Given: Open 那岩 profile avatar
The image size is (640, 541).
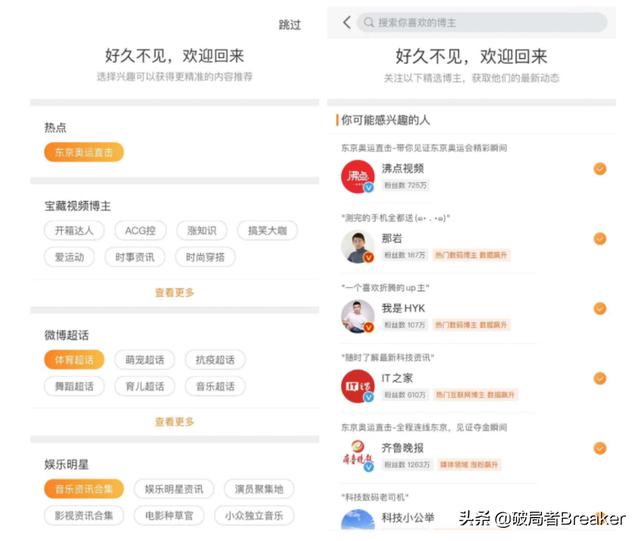Looking at the screenshot, I should pyautogui.click(x=358, y=247).
